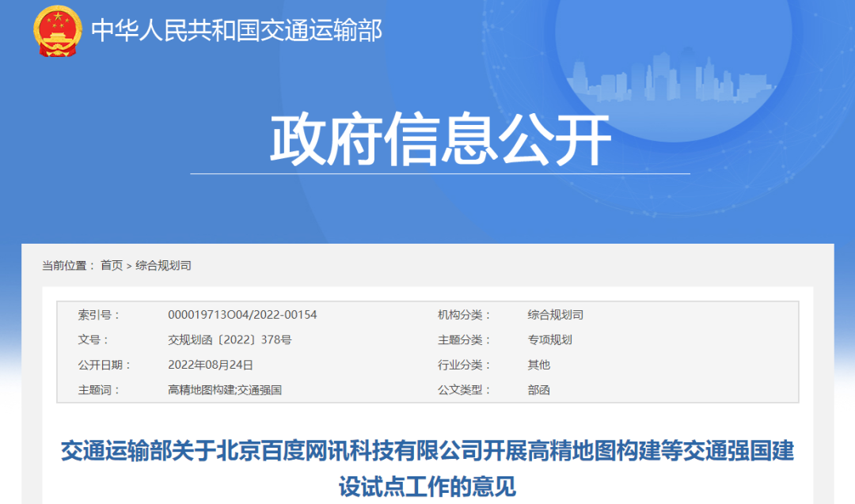855x504 pixels.
Task: Click the 部函 document type value
Action: tap(539, 390)
